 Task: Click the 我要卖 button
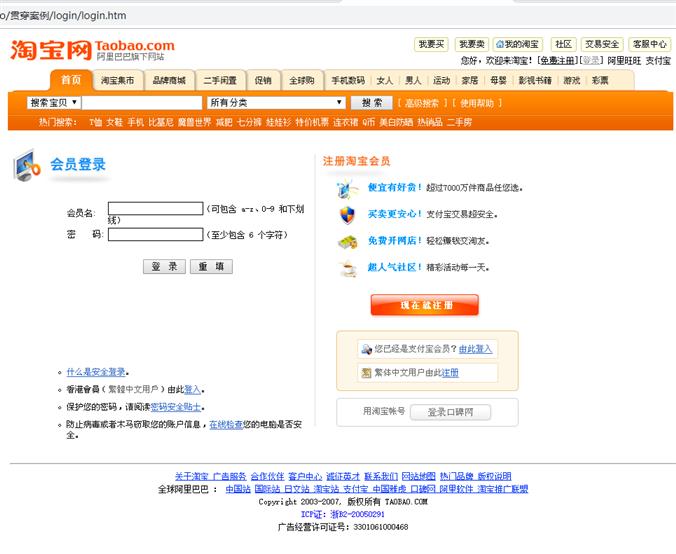(472, 44)
